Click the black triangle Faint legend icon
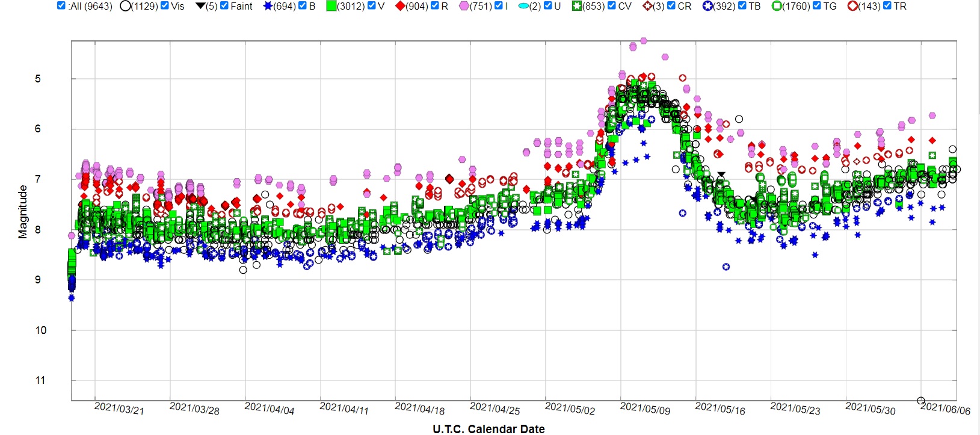 tap(200, 6)
